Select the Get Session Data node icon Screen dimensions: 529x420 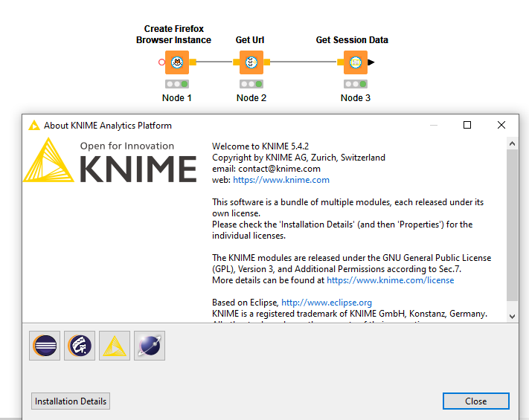click(x=356, y=62)
